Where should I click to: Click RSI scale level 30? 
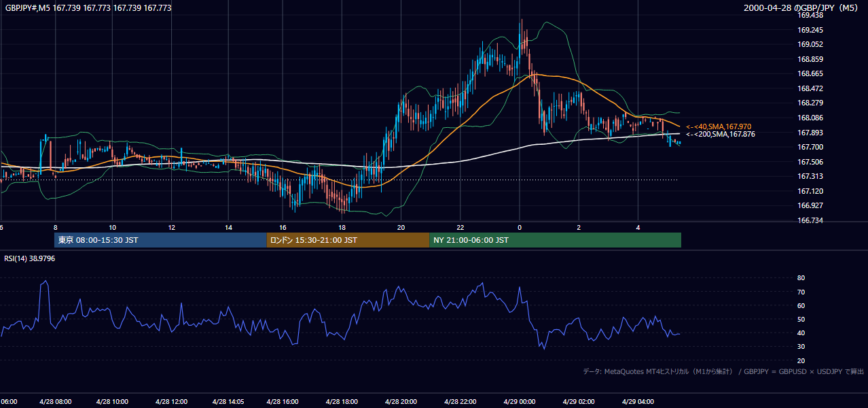(801, 347)
